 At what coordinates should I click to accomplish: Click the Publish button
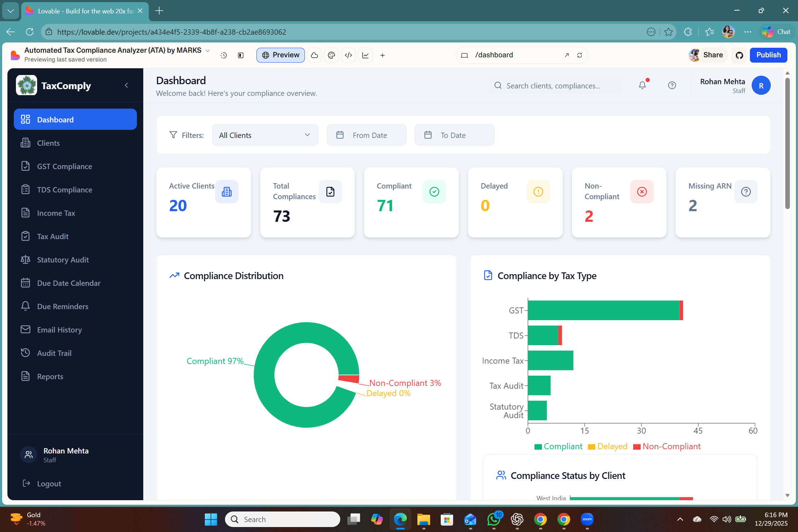click(768, 55)
